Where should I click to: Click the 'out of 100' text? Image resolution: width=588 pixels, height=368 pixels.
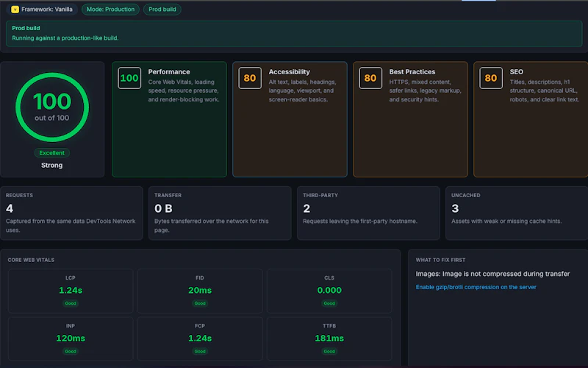[x=51, y=118]
